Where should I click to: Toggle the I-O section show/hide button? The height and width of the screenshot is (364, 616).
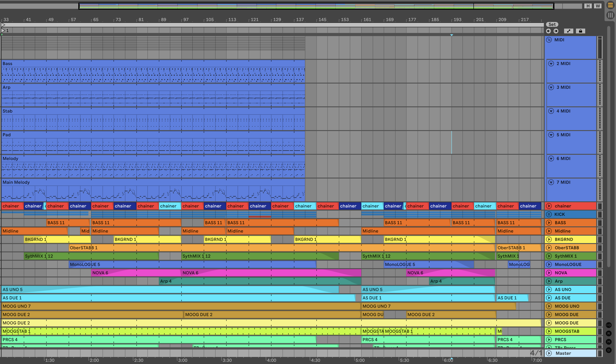pyautogui.click(x=609, y=325)
